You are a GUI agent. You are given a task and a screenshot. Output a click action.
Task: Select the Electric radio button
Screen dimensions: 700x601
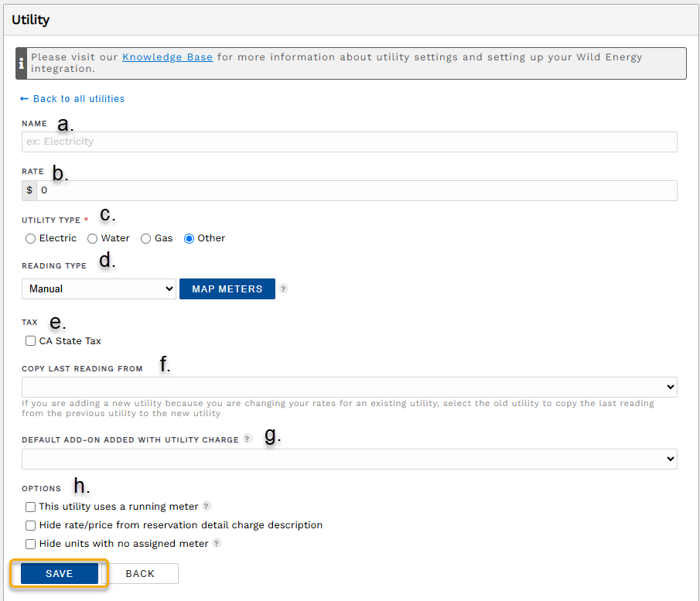pyautogui.click(x=30, y=238)
